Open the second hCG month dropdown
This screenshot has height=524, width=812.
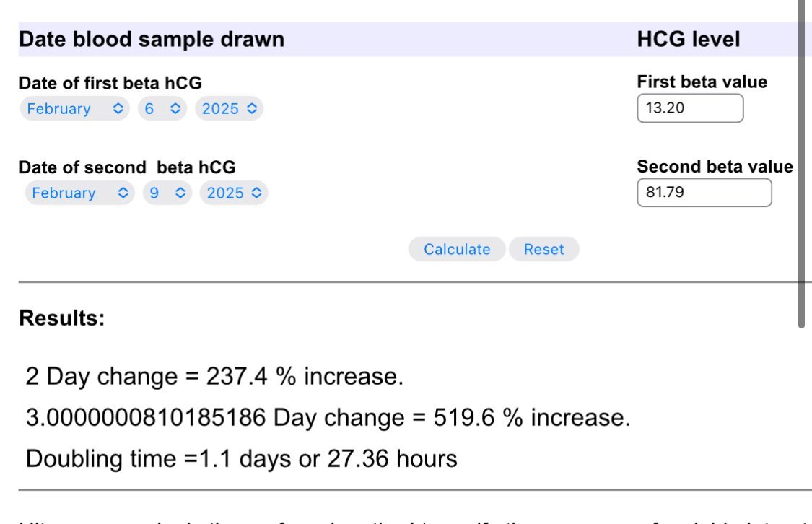(x=79, y=193)
